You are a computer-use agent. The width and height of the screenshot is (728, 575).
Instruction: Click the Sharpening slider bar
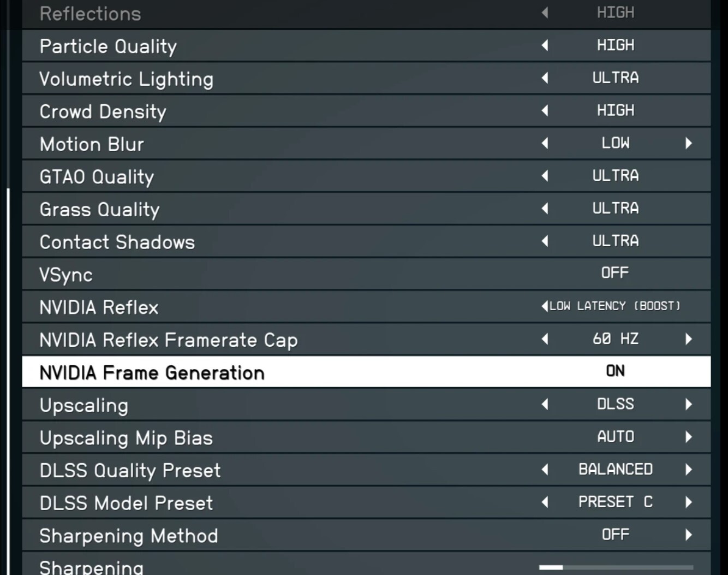click(x=616, y=567)
